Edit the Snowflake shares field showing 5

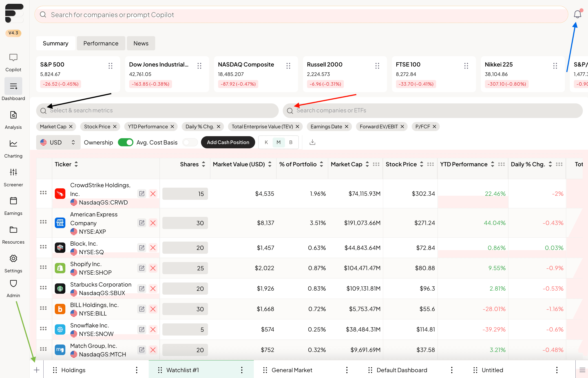coord(185,329)
